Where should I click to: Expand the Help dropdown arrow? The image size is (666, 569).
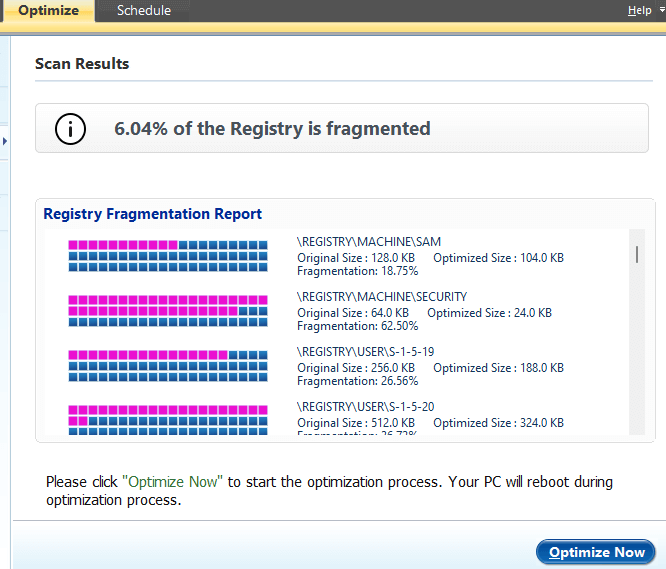point(659,11)
